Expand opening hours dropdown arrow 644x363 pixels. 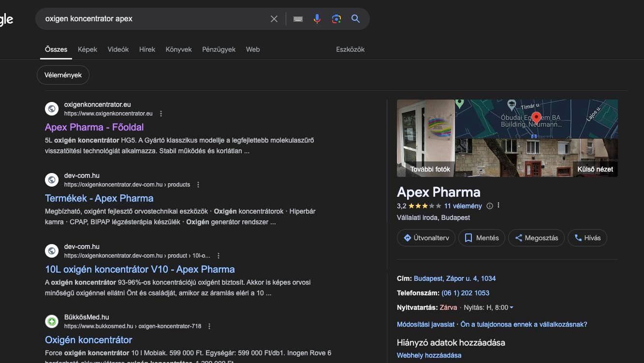tap(512, 308)
